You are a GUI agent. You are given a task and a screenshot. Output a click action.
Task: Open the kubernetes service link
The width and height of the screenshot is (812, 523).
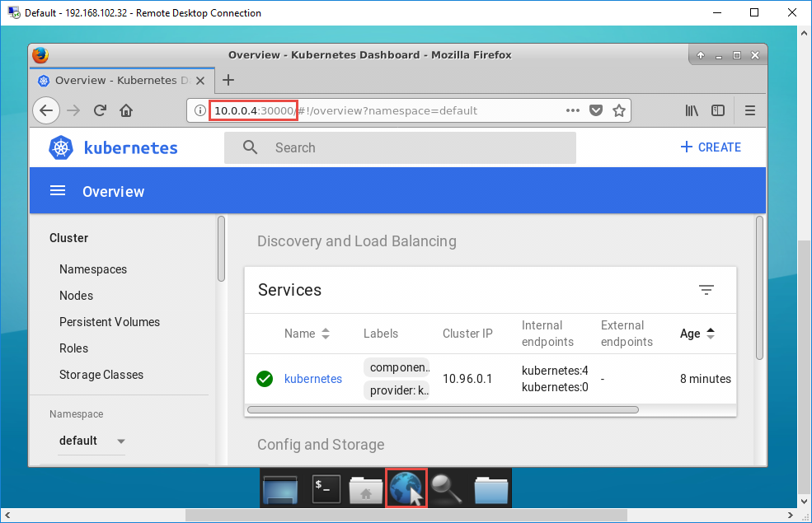pyautogui.click(x=312, y=379)
